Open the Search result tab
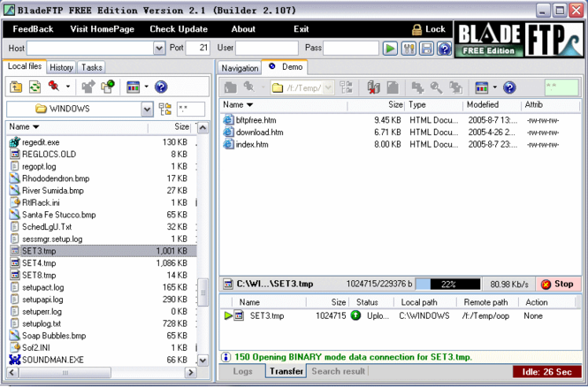The width and height of the screenshot is (588, 387). (x=339, y=371)
